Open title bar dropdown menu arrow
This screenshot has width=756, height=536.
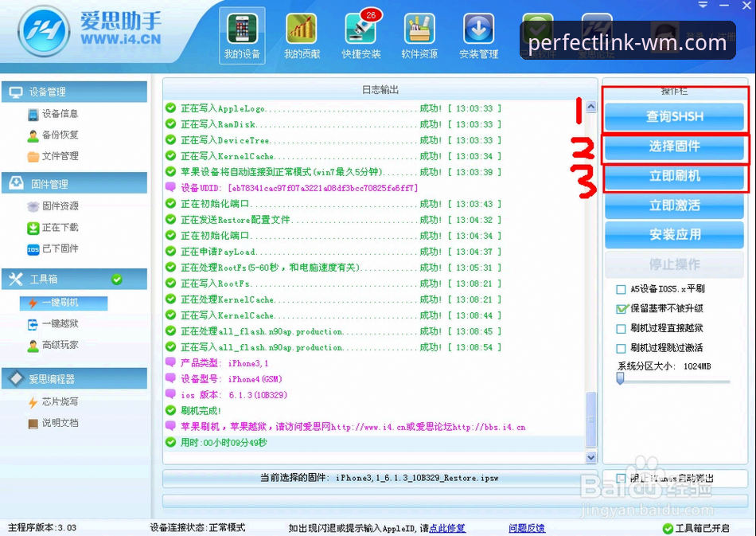click(x=703, y=5)
